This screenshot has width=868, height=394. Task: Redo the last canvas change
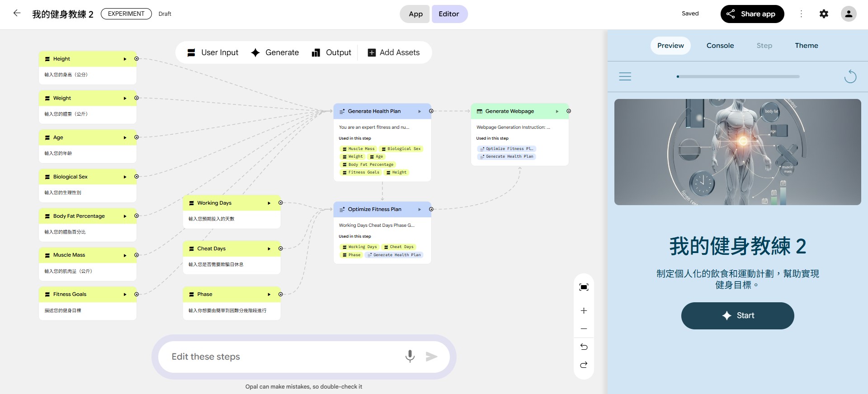pos(584,365)
